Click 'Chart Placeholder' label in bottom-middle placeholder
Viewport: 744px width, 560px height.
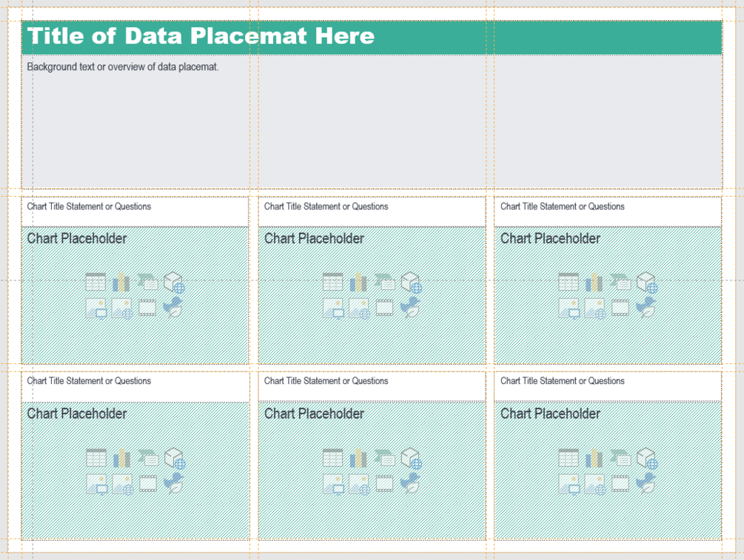click(x=314, y=414)
